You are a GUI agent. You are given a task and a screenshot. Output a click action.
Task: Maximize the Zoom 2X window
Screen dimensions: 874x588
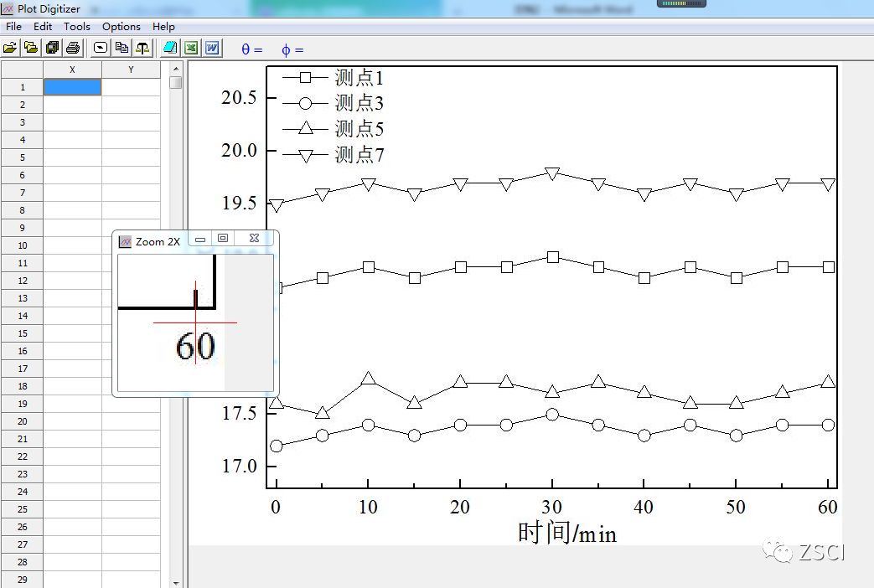(222, 239)
